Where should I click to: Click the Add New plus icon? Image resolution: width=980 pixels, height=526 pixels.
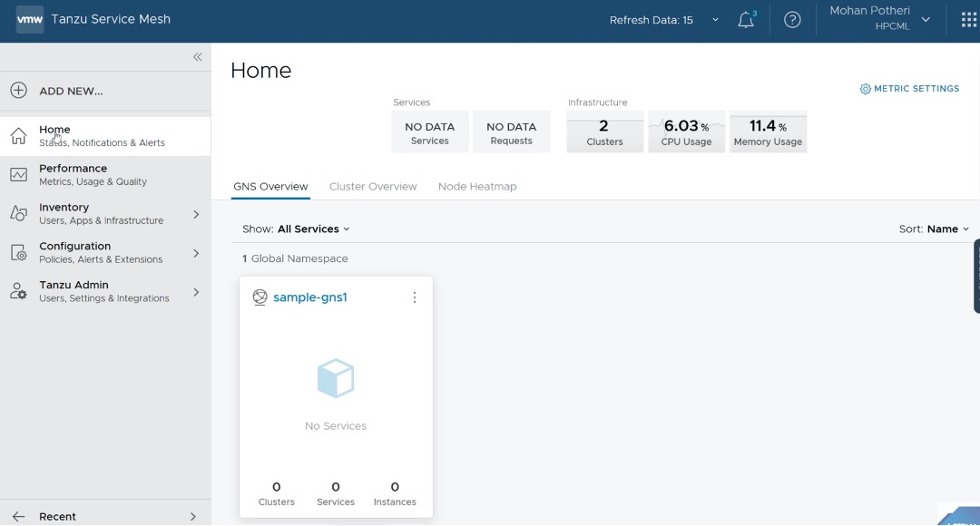click(x=18, y=91)
